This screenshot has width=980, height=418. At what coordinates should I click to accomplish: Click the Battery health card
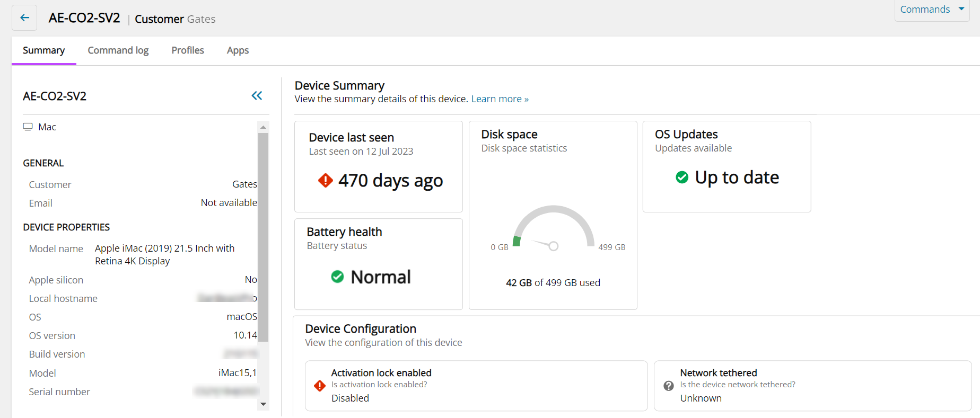pos(378,264)
